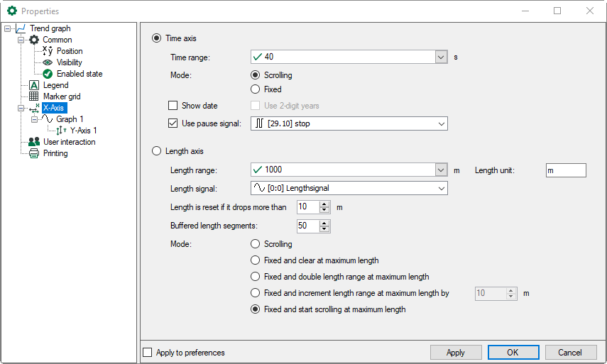Click the Visibility eye icon
Screen dimensions: 607x364
[x=48, y=62]
